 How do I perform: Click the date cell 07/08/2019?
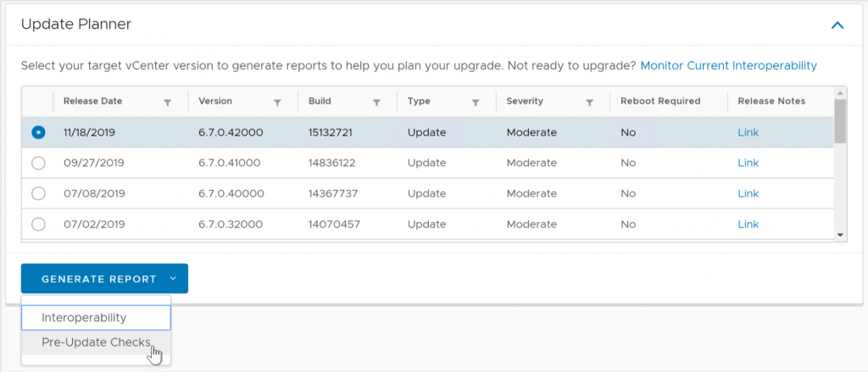pyautogui.click(x=94, y=194)
